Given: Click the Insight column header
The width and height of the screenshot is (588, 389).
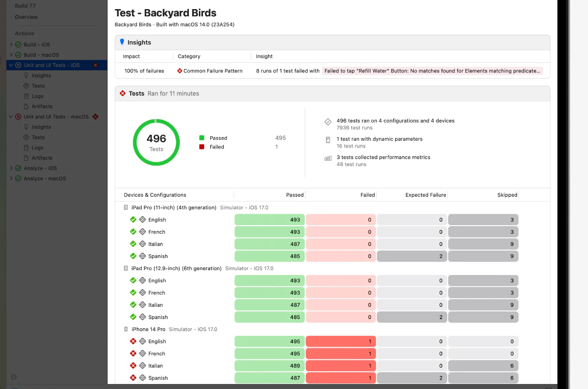Looking at the screenshot, I should (264, 56).
